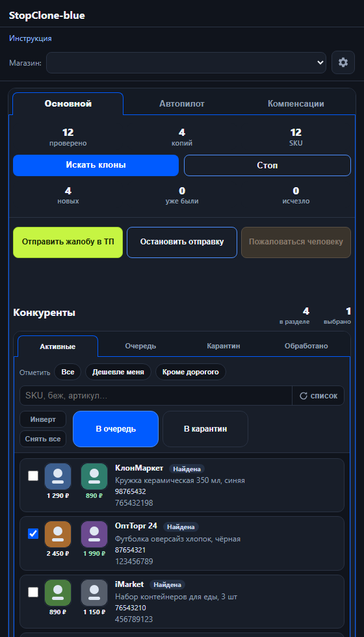The height and width of the screenshot is (637, 364).
Task: Open the Очередь competitors tab
Action: click(x=140, y=346)
